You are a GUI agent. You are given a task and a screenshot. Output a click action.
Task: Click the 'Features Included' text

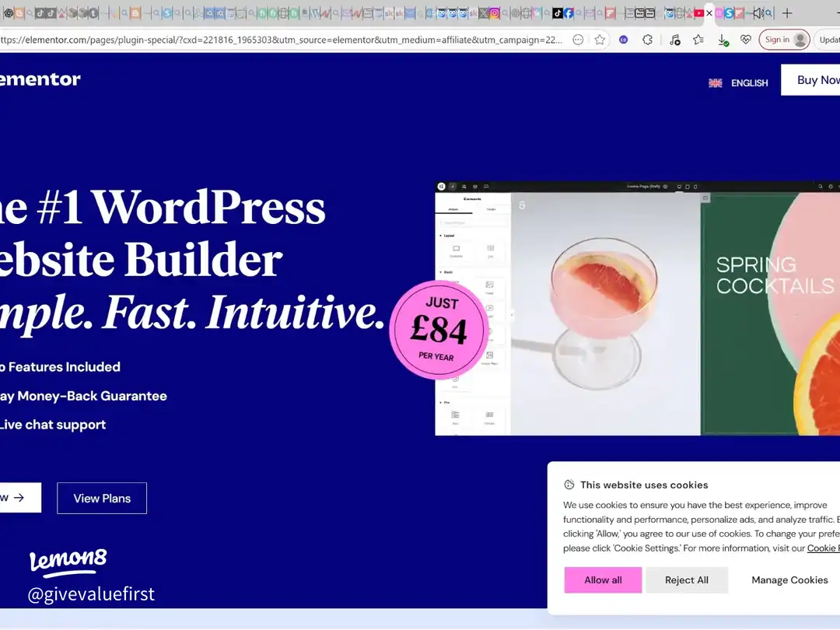(65, 367)
